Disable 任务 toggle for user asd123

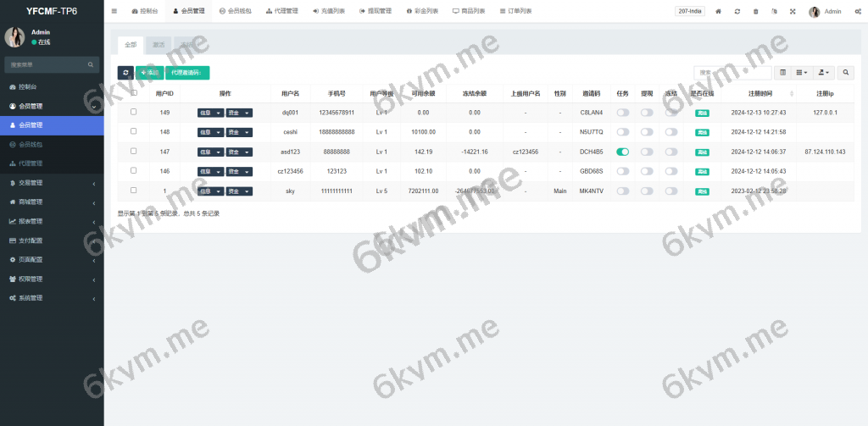tap(623, 152)
